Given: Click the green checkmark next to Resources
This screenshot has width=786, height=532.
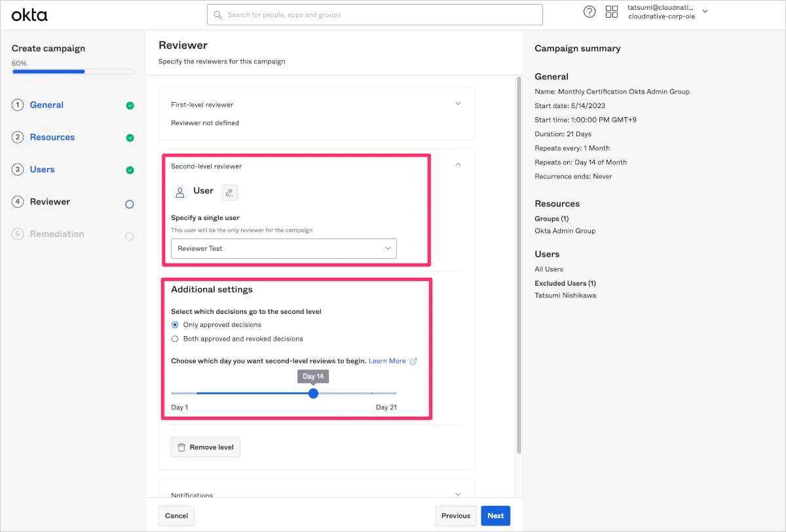Looking at the screenshot, I should (130, 138).
